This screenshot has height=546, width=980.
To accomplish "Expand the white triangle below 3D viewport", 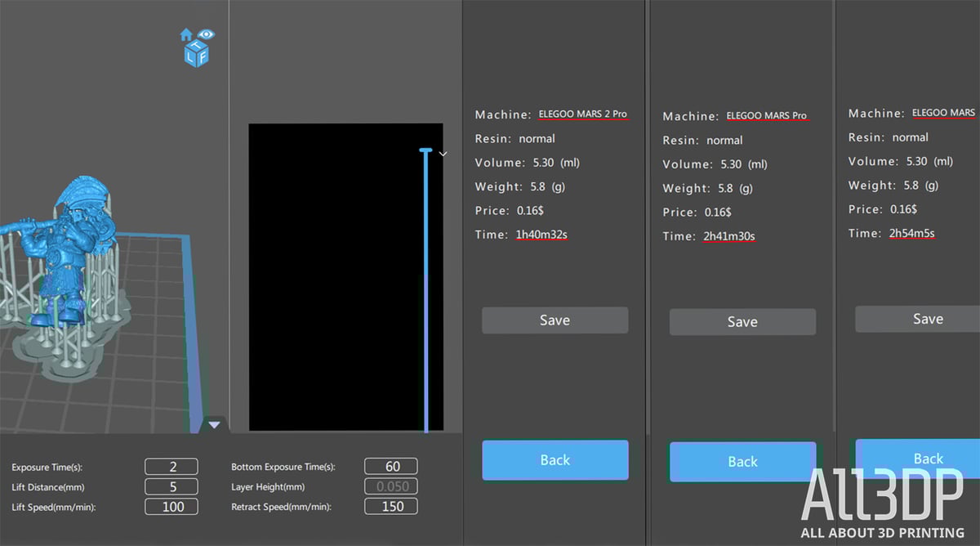I will 214,424.
